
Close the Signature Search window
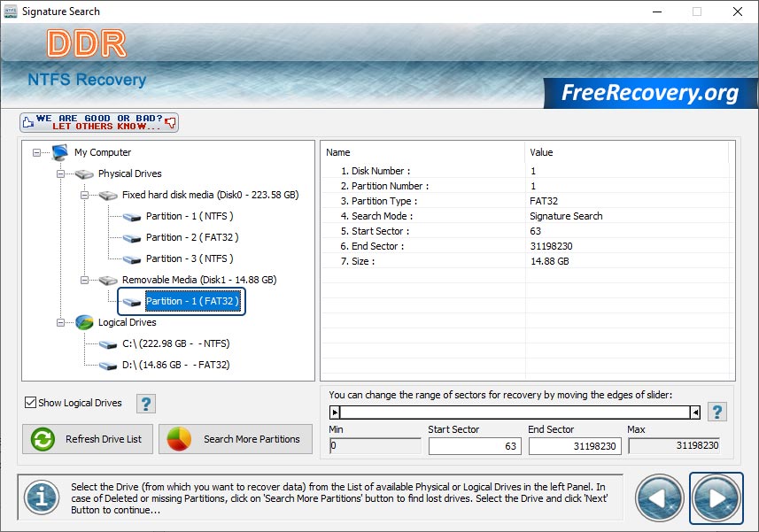coord(737,12)
